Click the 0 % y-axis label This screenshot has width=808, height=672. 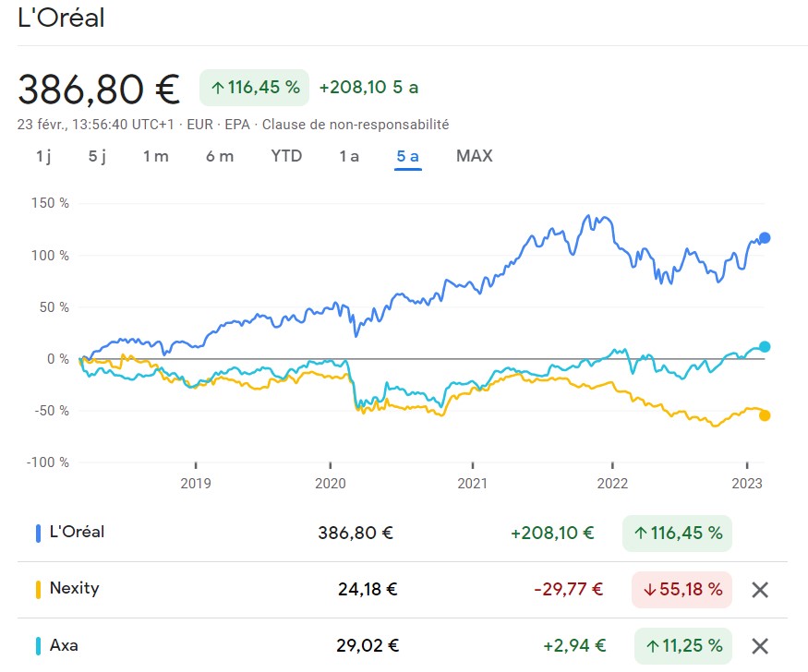click(x=57, y=358)
